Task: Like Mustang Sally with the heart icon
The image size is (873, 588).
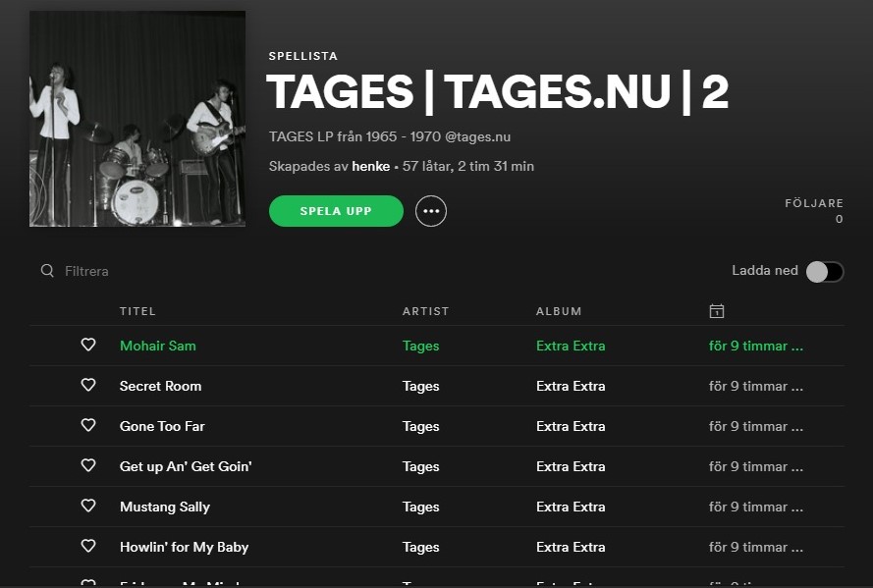Action: click(x=88, y=507)
